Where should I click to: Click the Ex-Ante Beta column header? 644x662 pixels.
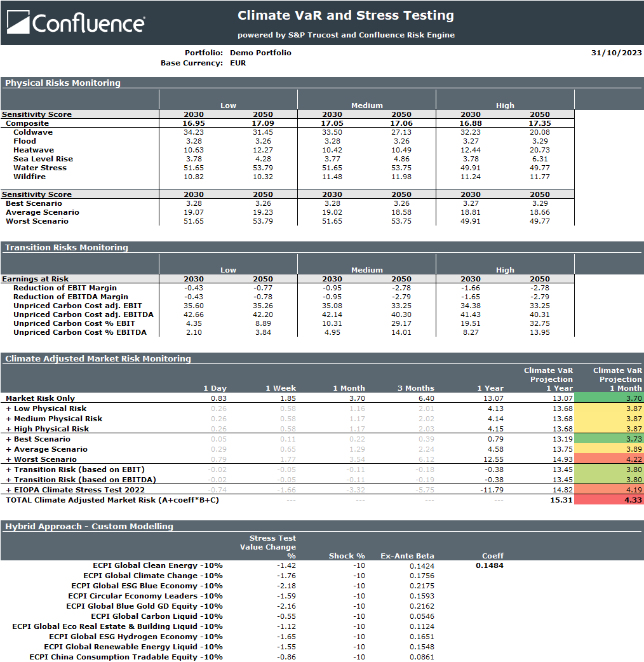407,556
